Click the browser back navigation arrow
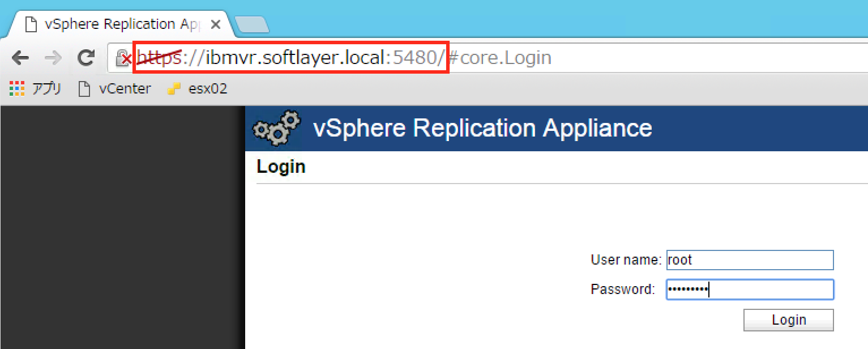Image resolution: width=868 pixels, height=349 pixels. [x=20, y=57]
